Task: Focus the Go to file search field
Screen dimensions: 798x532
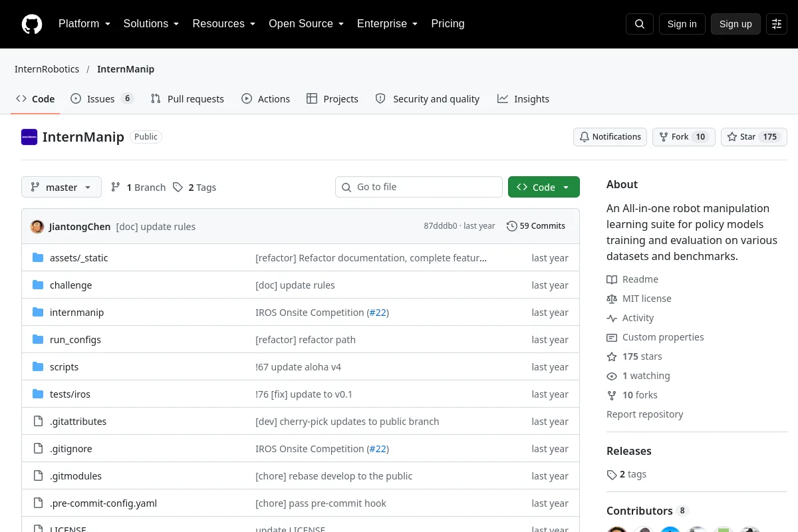Action: point(419,187)
